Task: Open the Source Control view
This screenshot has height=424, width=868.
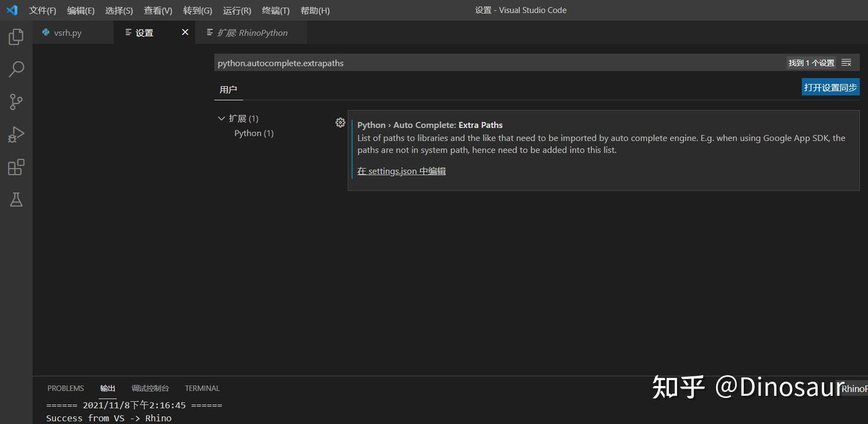Action: click(x=16, y=102)
